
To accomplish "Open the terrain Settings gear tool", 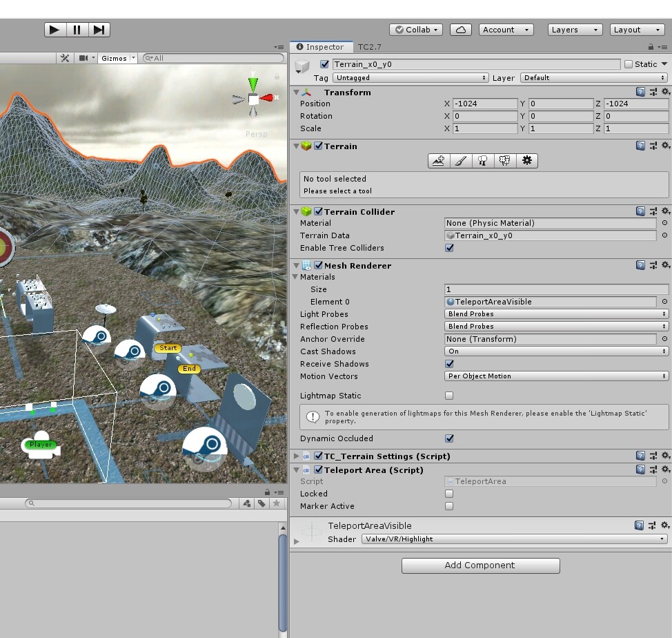I will 526,160.
